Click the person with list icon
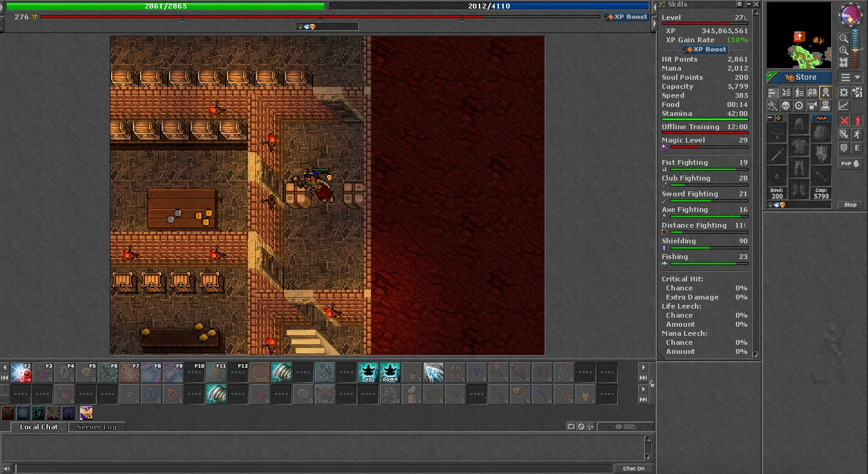The image size is (868, 474). pyautogui.click(x=799, y=92)
